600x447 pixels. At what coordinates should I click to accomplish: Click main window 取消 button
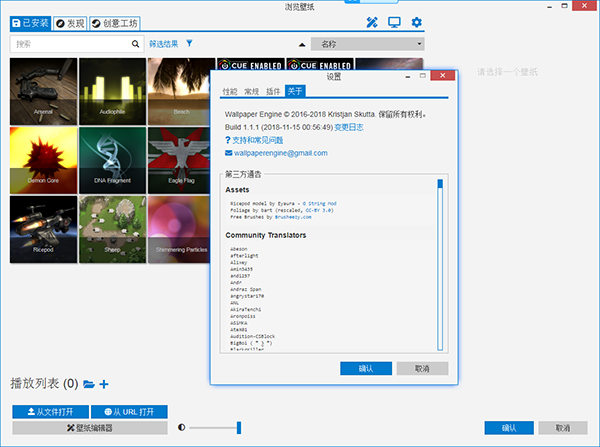coord(563,428)
